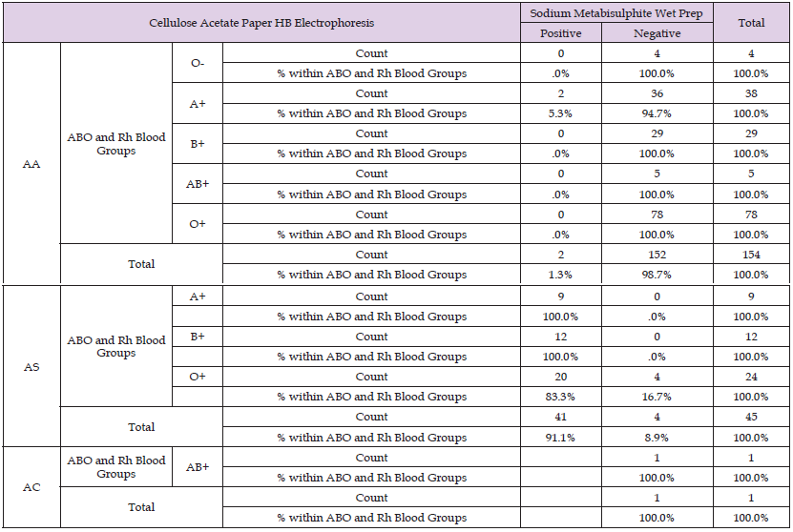The width and height of the screenshot is (793, 532).
Task: Click the 'Sodium Metabisulphite Wet Prep' header
Action: pyautogui.click(x=616, y=13)
